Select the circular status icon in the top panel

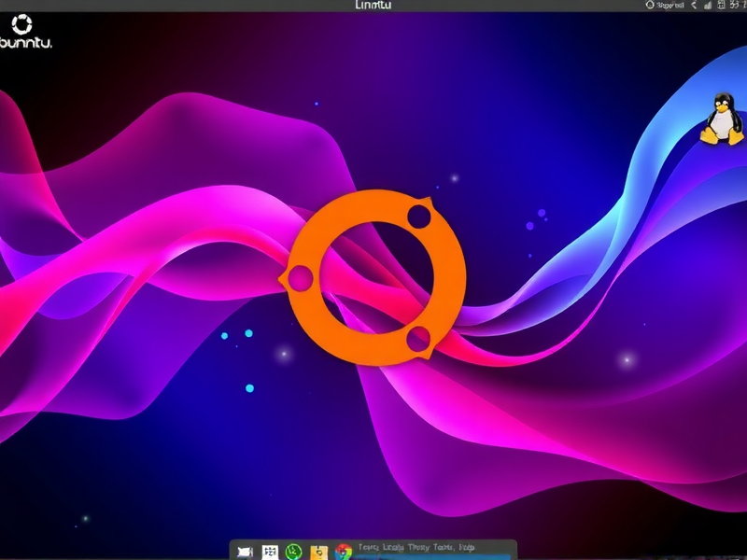[650, 5]
